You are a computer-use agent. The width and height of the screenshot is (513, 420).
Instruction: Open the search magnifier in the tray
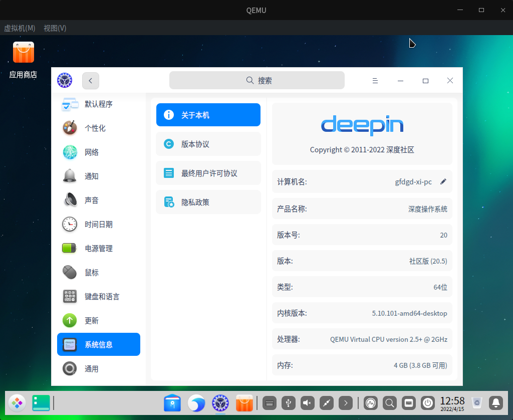pyautogui.click(x=390, y=403)
